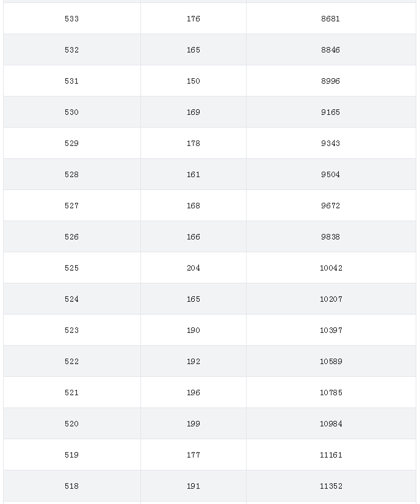Click the score cell 533
The height and width of the screenshot is (504, 420).
click(x=71, y=19)
